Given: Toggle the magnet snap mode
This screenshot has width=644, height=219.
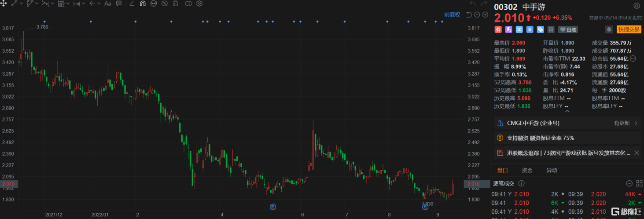Looking at the screenshot, I should pyautogui.click(x=143, y=4).
